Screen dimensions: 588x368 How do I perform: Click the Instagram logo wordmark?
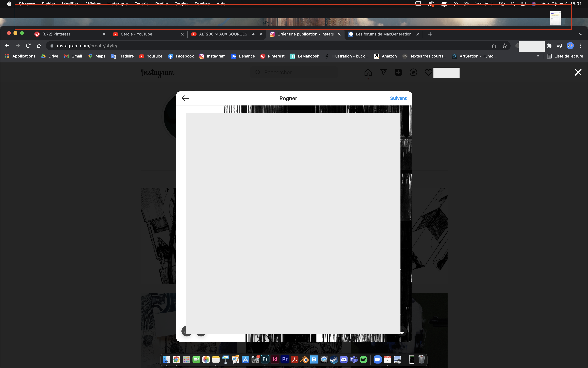point(157,72)
